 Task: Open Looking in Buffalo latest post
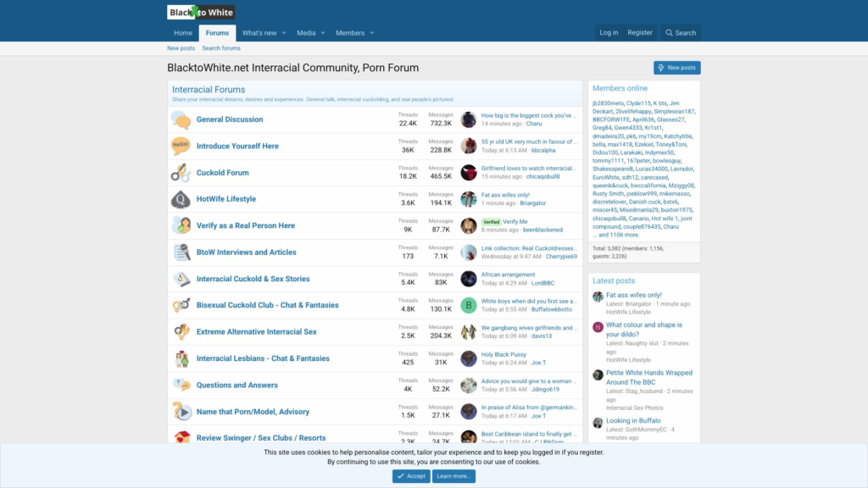633,420
